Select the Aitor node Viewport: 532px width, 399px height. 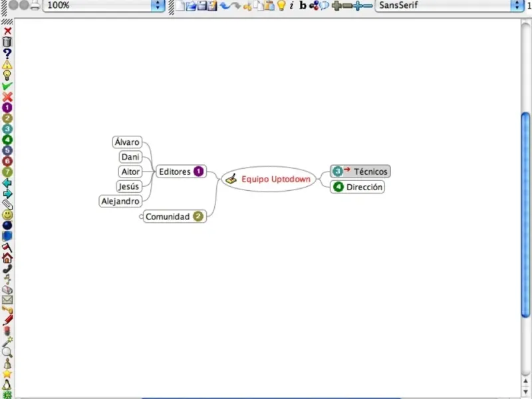point(130,172)
